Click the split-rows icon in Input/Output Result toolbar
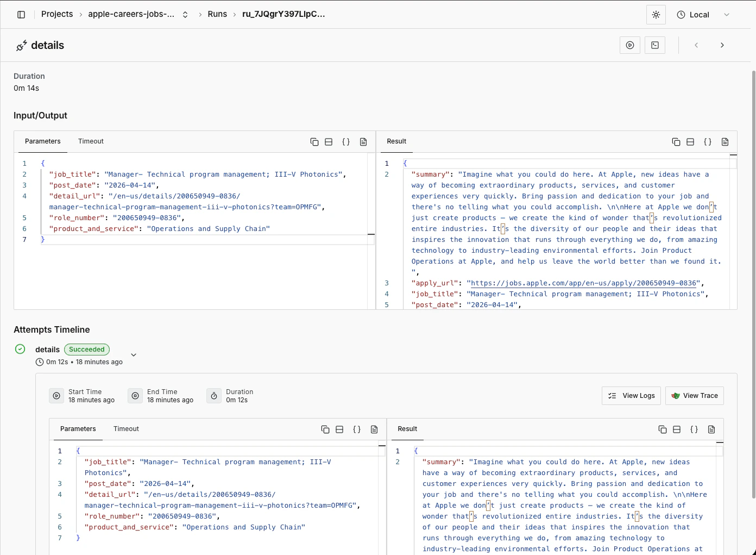This screenshot has height=555, width=756. [690, 142]
